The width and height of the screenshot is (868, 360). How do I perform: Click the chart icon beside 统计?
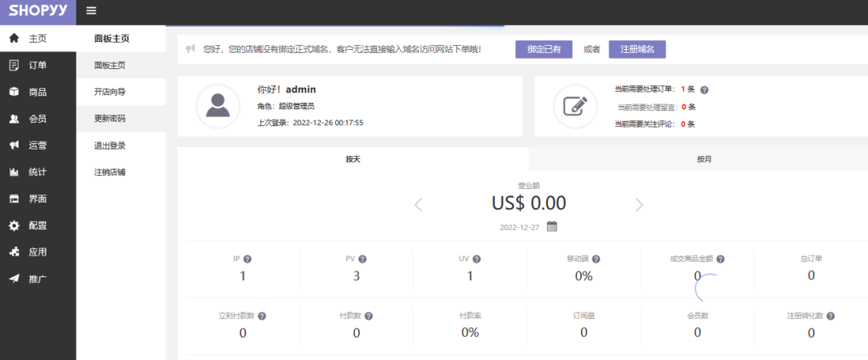14,172
